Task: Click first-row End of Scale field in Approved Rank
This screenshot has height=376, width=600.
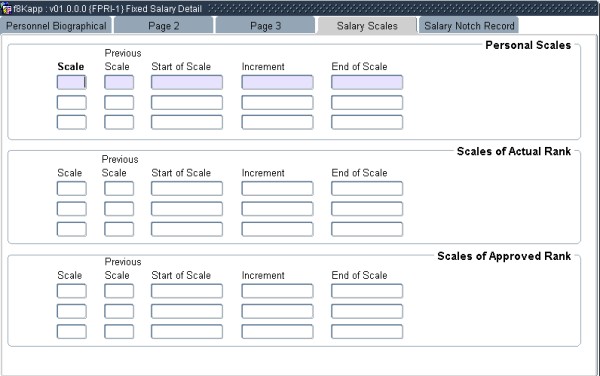Action: click(x=367, y=291)
